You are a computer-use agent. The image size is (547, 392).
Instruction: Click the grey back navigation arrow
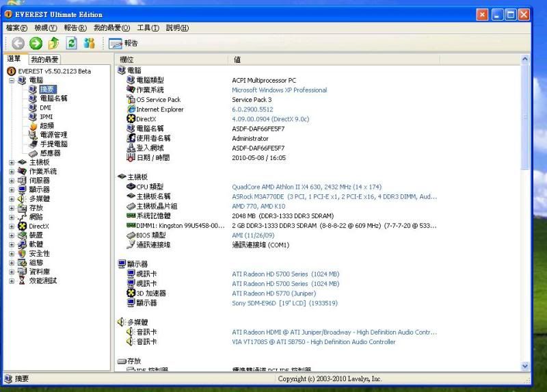click(18, 43)
